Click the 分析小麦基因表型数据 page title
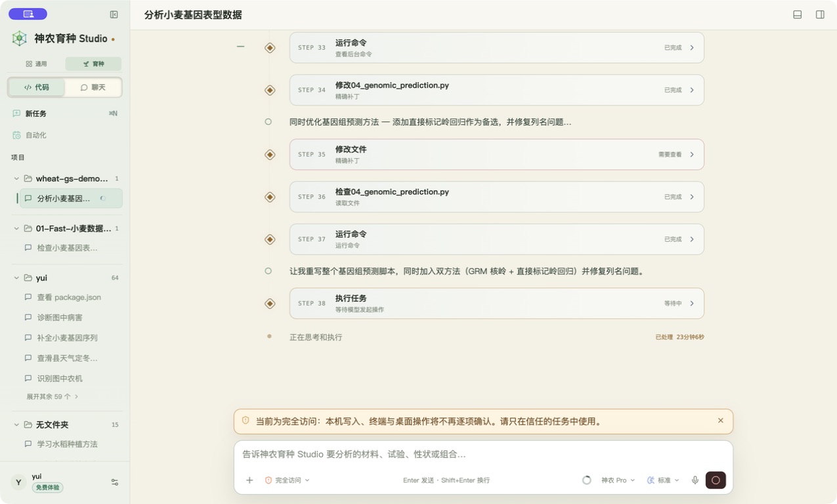This screenshot has height=504, width=837. (x=193, y=15)
